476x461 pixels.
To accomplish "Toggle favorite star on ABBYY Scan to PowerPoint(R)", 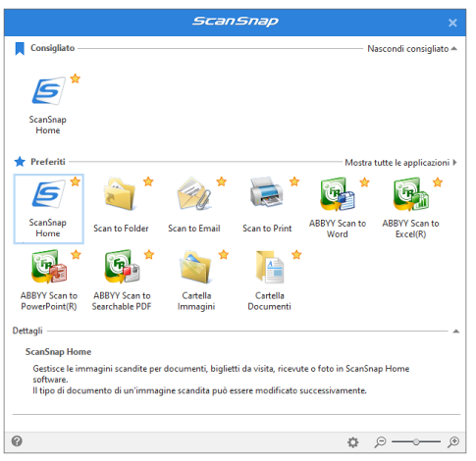I will [x=76, y=254].
